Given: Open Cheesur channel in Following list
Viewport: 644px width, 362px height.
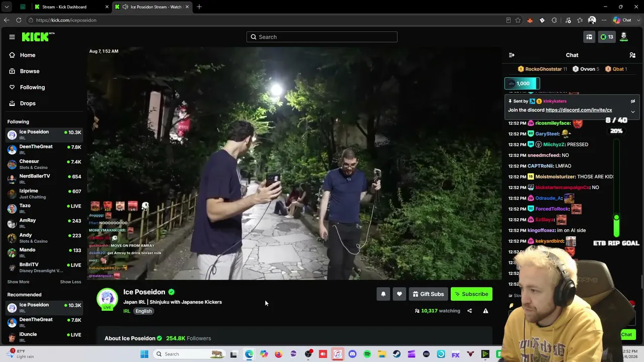Looking at the screenshot, I should 44,164.
